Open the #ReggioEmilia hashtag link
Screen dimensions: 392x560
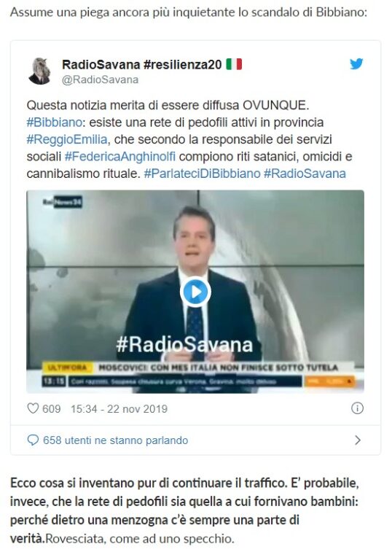point(67,139)
